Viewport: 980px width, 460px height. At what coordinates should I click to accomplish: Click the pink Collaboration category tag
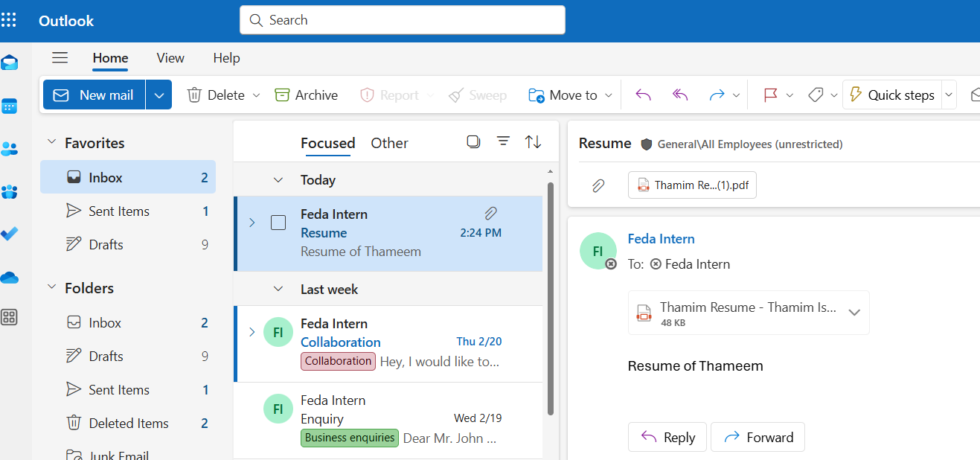(338, 361)
